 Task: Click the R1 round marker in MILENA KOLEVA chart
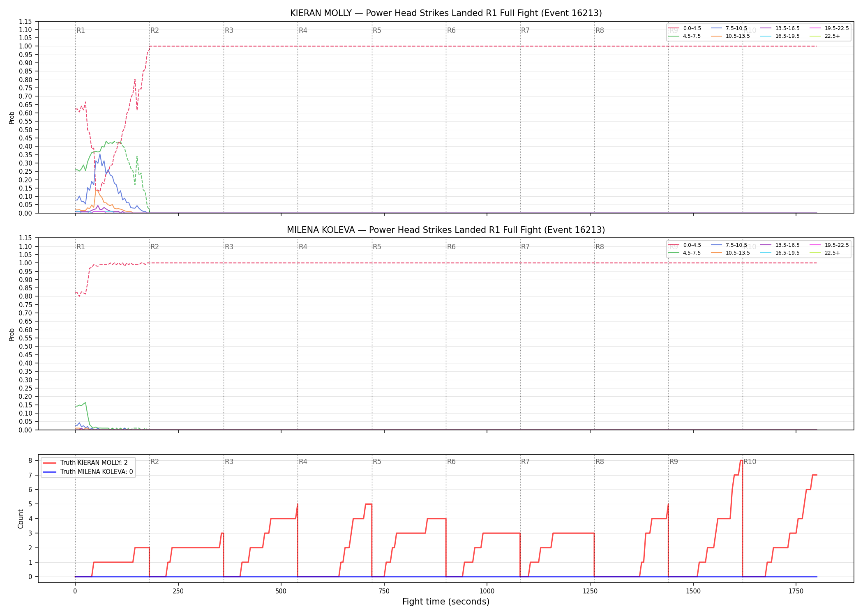coord(81,247)
